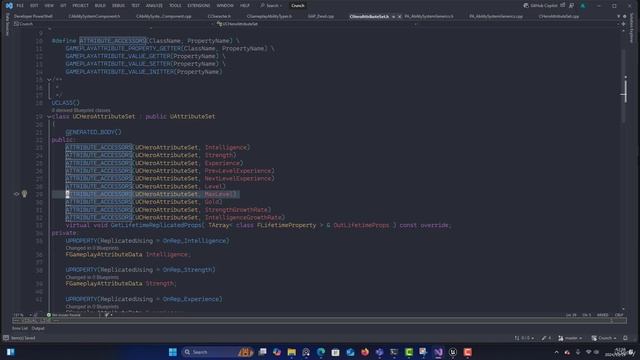Open the EXTENSIONS menu
640x360 pixels.
(198, 6)
